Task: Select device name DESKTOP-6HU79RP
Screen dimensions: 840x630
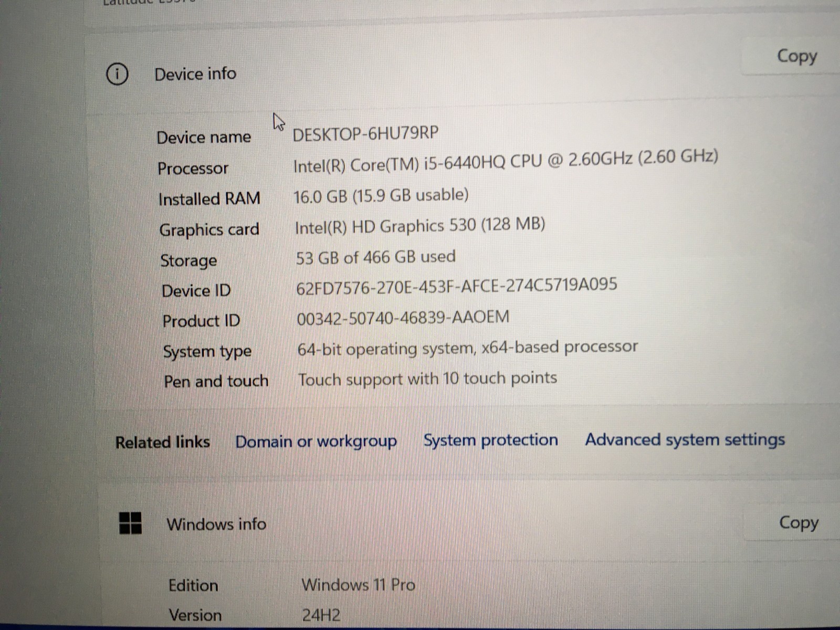Action: point(365,134)
